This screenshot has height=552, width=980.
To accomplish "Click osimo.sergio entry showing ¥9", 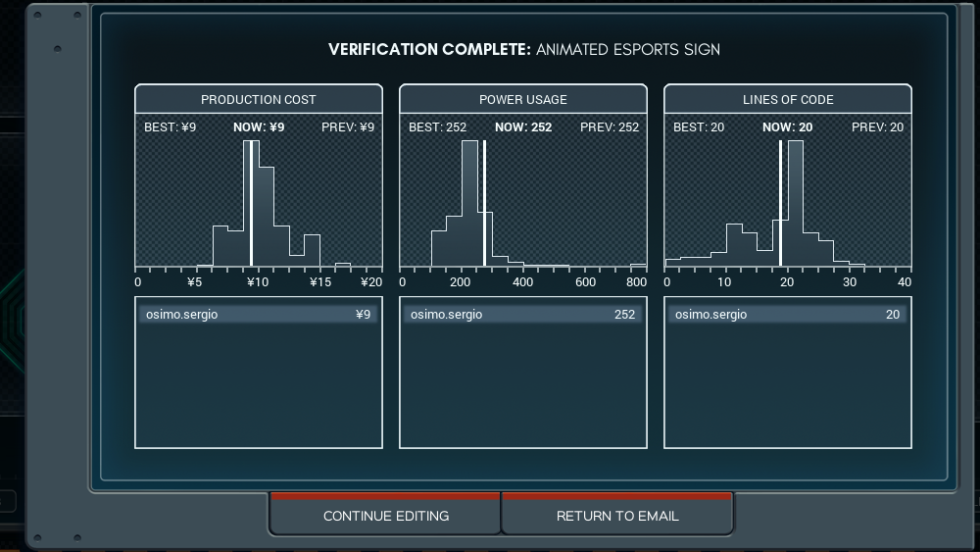I will click(x=259, y=315).
